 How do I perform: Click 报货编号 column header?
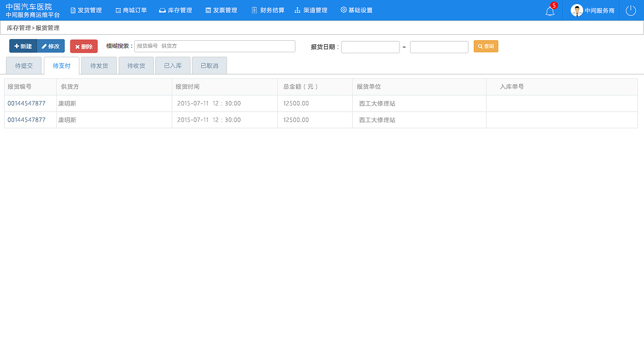pyautogui.click(x=20, y=87)
